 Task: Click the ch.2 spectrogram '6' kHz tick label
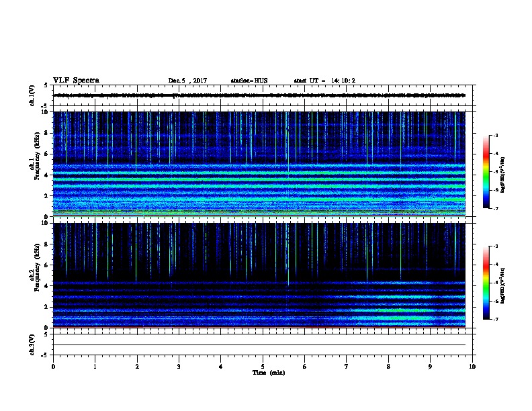tap(46, 265)
